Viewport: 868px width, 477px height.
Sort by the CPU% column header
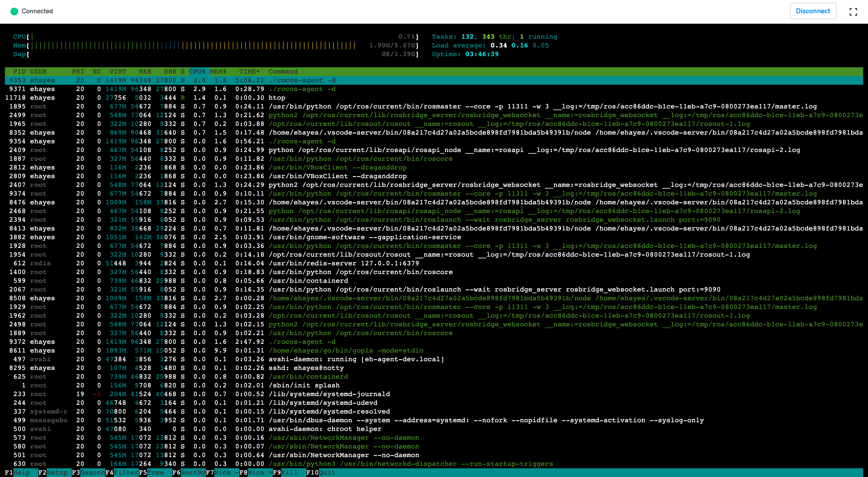197,71
